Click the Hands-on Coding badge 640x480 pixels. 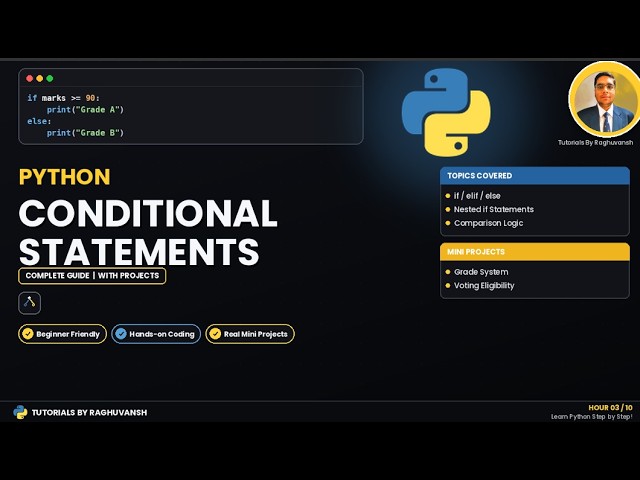(156, 334)
